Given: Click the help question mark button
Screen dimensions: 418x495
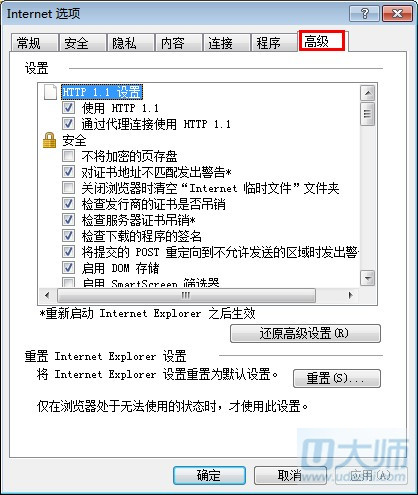Looking at the screenshot, I should click(x=364, y=14).
